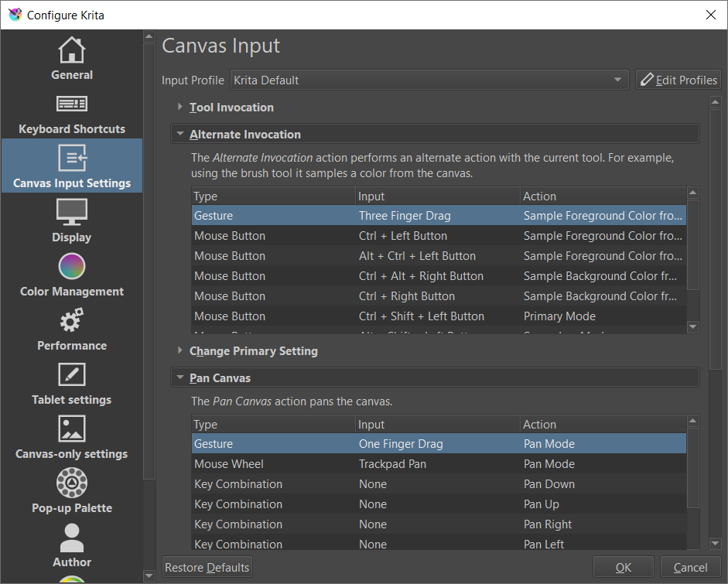
Task: Click the Edit Profiles button
Action: pyautogui.click(x=678, y=80)
